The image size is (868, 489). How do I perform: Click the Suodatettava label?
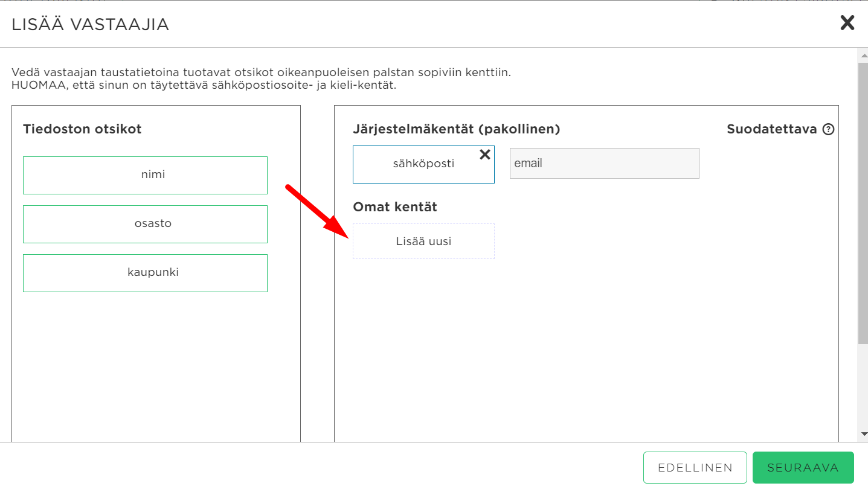coord(772,129)
